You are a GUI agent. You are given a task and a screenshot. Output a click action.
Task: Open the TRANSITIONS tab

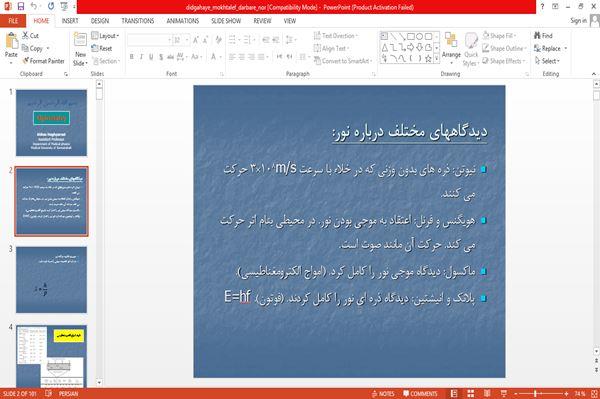tap(138, 21)
